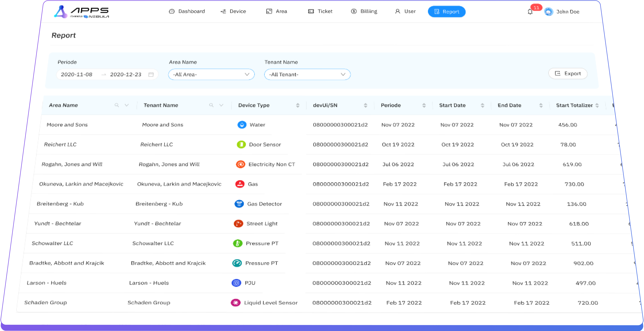Click Rogahn, Jones and Will area
This screenshot has height=331, width=644.
click(x=72, y=164)
